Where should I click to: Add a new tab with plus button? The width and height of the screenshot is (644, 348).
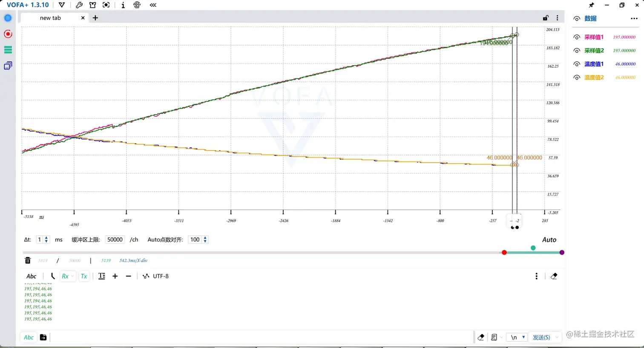[x=95, y=18]
